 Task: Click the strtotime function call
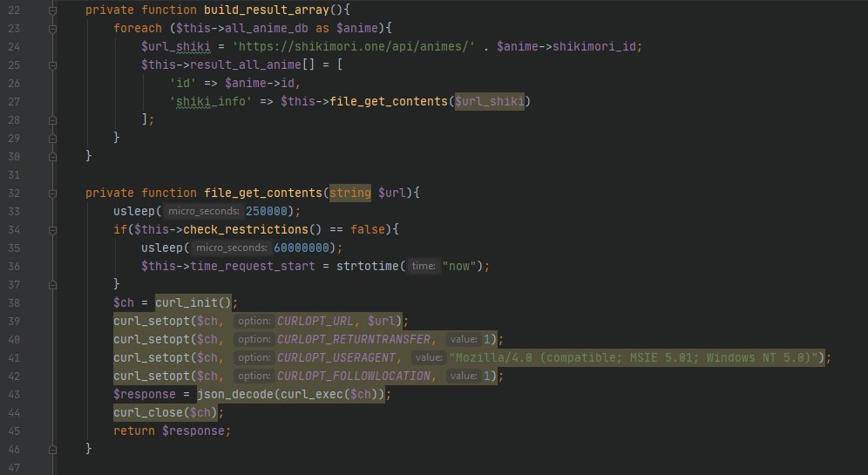point(367,267)
